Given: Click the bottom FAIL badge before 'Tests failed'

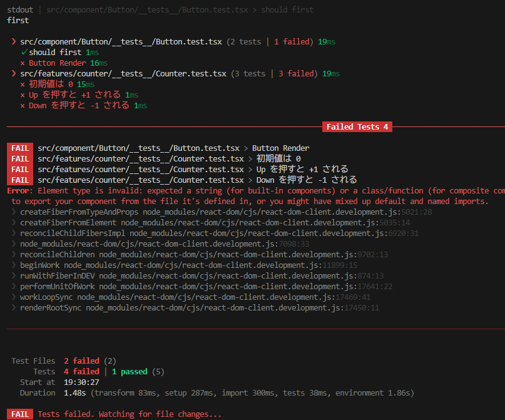Looking at the screenshot, I should [x=19, y=414].
